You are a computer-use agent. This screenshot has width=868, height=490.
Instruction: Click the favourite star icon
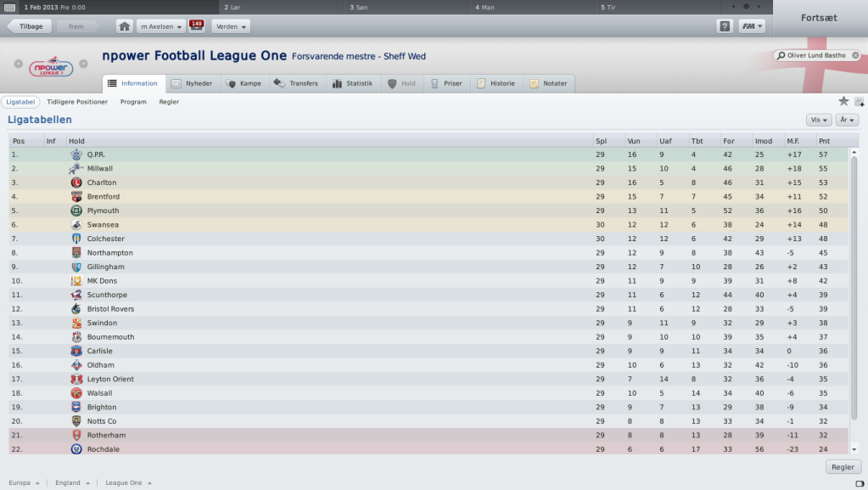(x=843, y=101)
